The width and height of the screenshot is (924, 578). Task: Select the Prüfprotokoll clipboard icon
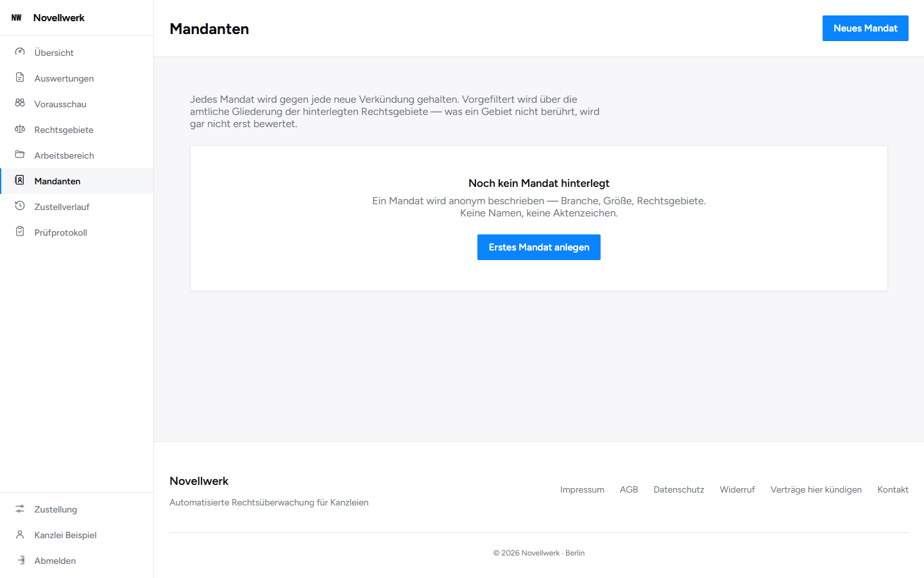point(20,232)
